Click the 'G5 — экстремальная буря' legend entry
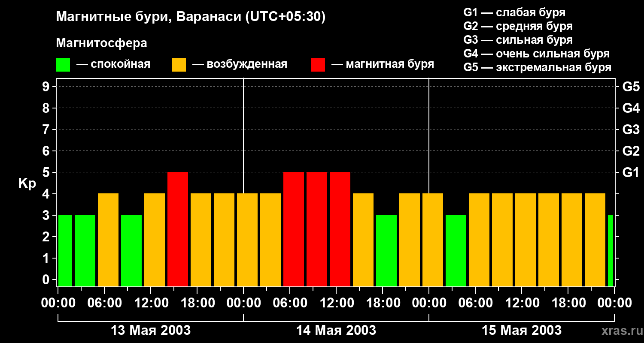The width and height of the screenshot is (644, 343). (537, 67)
